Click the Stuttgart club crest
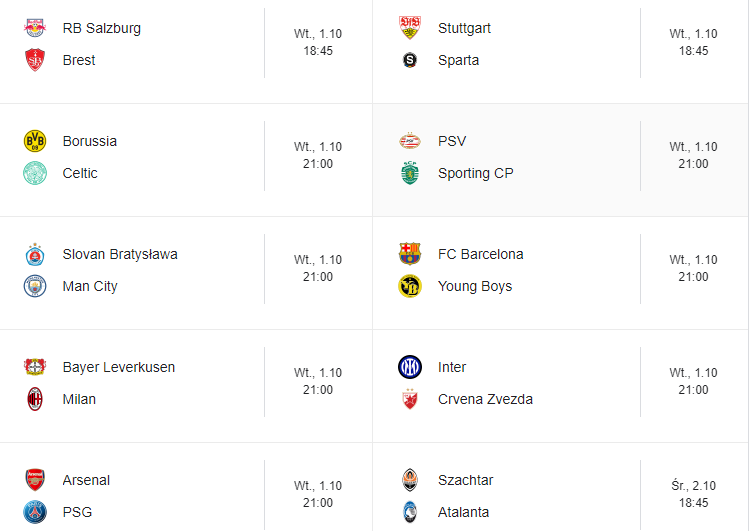The height and width of the screenshot is (531, 749). [410, 28]
